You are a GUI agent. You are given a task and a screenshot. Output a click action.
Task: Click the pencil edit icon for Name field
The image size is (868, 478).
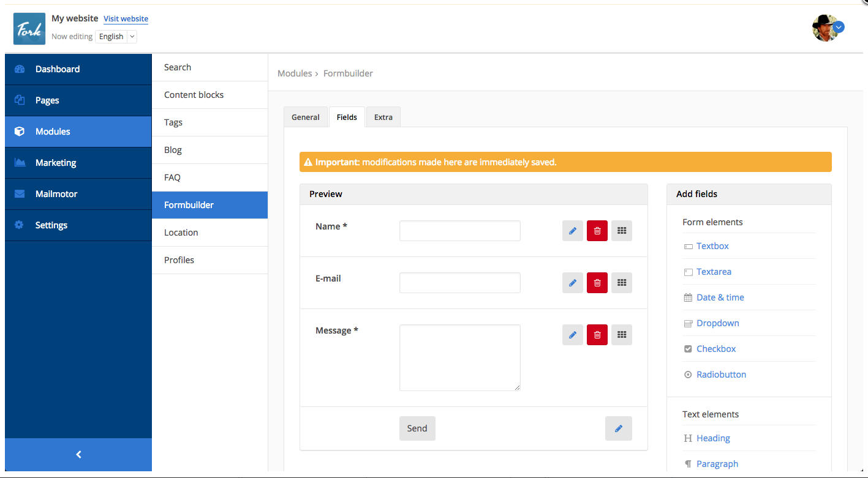[572, 231]
